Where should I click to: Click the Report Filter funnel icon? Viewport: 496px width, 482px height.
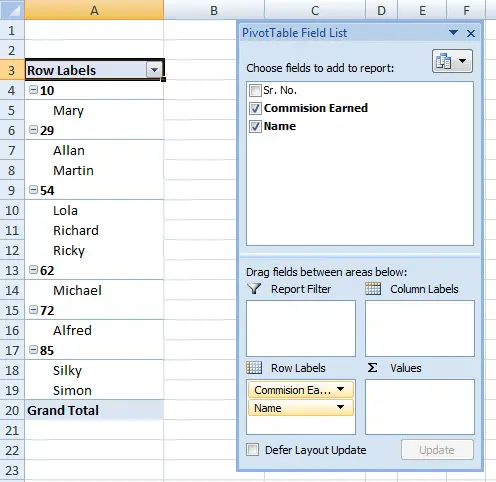coord(254,289)
